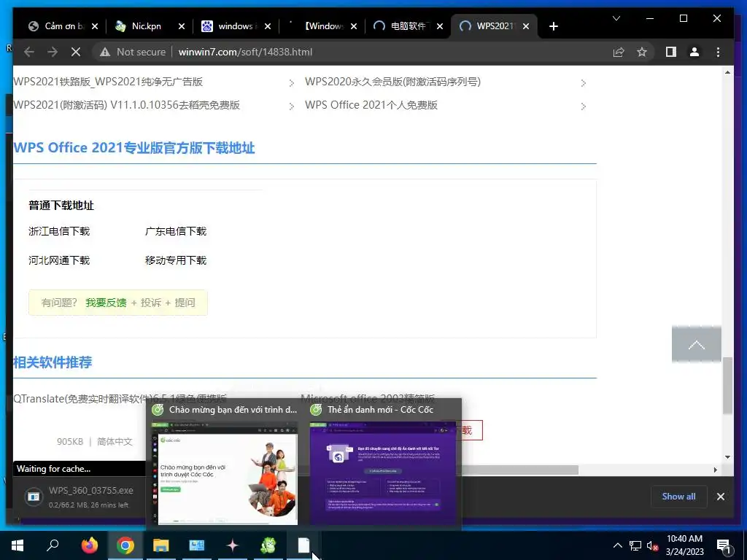Open the blue window app in taskbar
Image resolution: width=747 pixels, height=560 pixels.
pos(197,545)
